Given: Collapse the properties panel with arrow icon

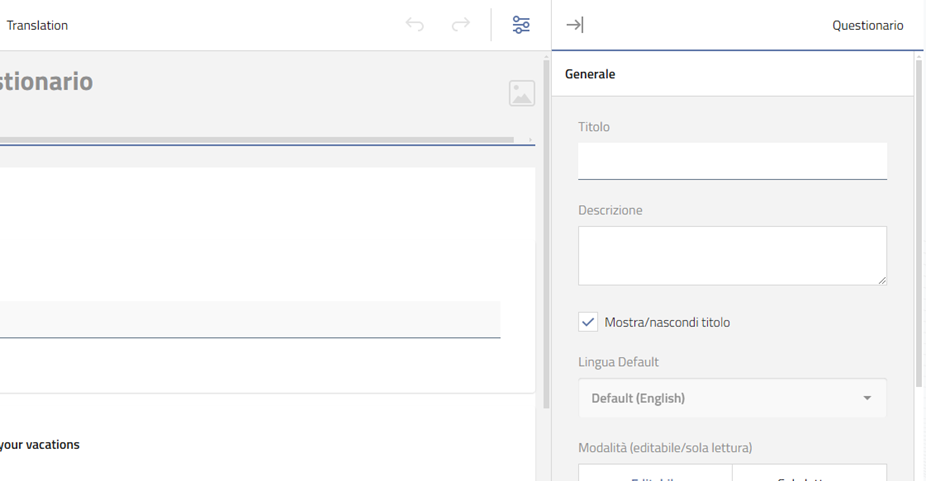Looking at the screenshot, I should [x=575, y=25].
